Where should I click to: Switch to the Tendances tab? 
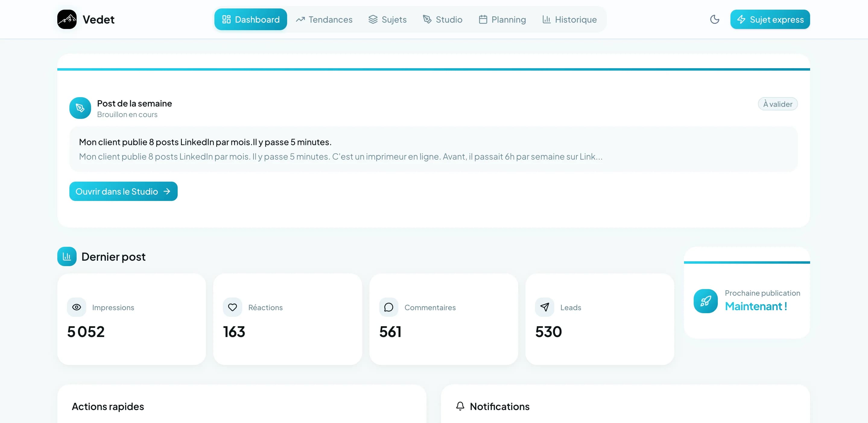click(x=324, y=19)
